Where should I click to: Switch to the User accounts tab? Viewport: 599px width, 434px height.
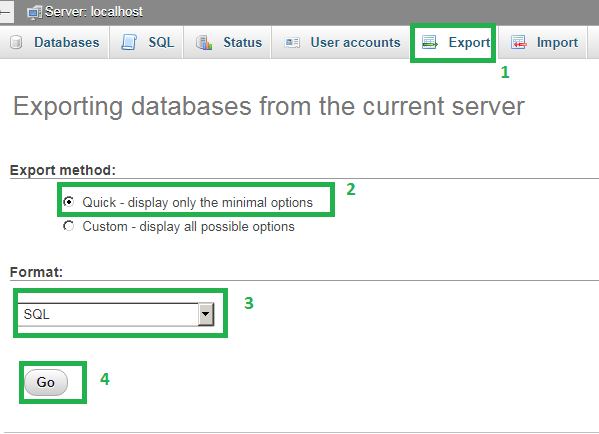pos(341,42)
